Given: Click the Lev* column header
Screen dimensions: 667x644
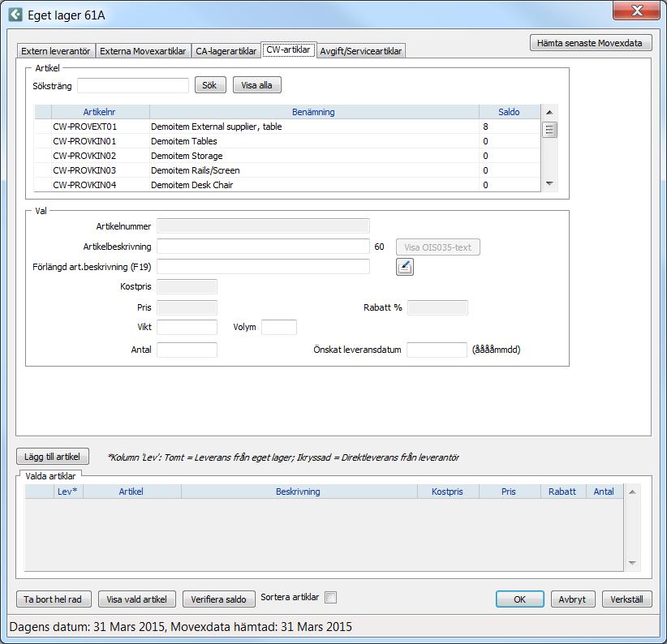Looking at the screenshot, I should coord(67,492).
